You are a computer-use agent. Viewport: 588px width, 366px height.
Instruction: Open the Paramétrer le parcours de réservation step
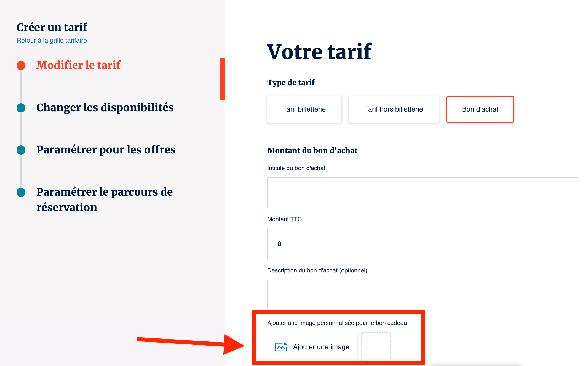(x=104, y=199)
